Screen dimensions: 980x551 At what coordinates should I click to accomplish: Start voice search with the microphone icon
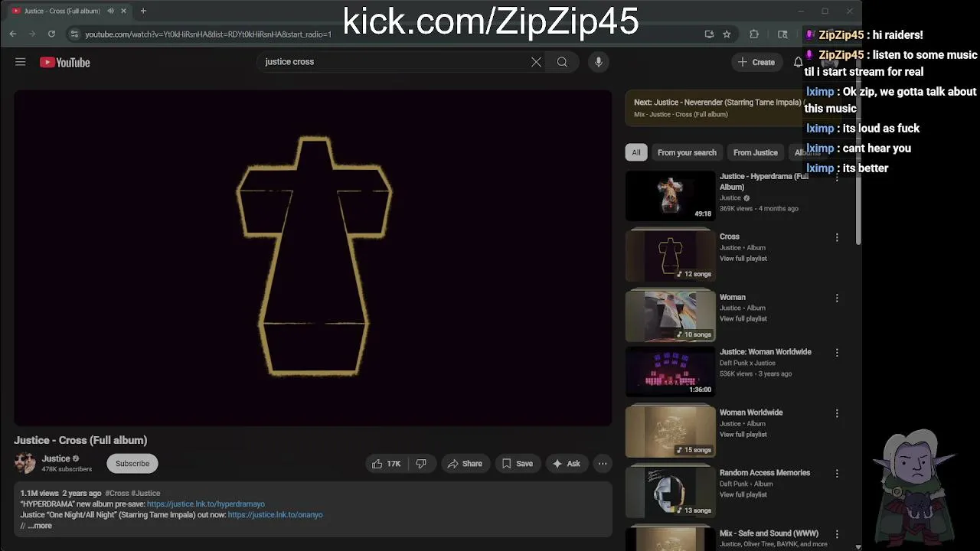click(599, 62)
